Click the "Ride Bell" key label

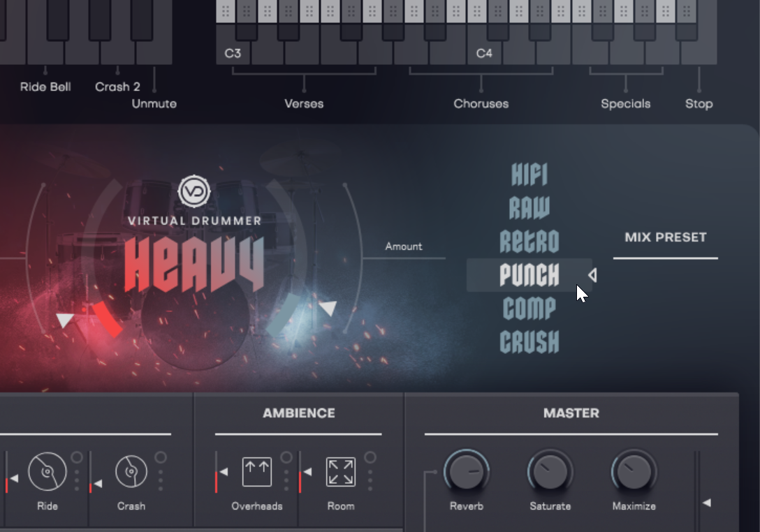coord(45,87)
